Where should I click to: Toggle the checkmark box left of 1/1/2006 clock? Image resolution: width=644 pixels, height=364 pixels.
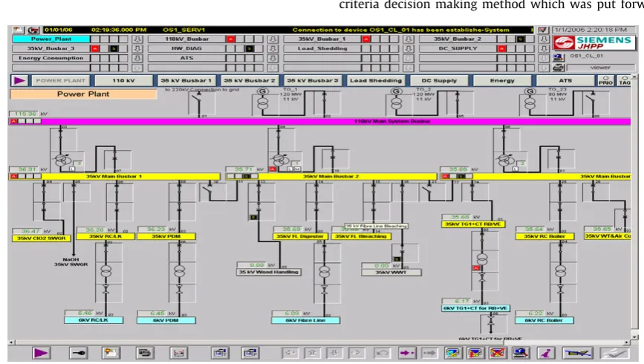pyautogui.click(x=542, y=30)
